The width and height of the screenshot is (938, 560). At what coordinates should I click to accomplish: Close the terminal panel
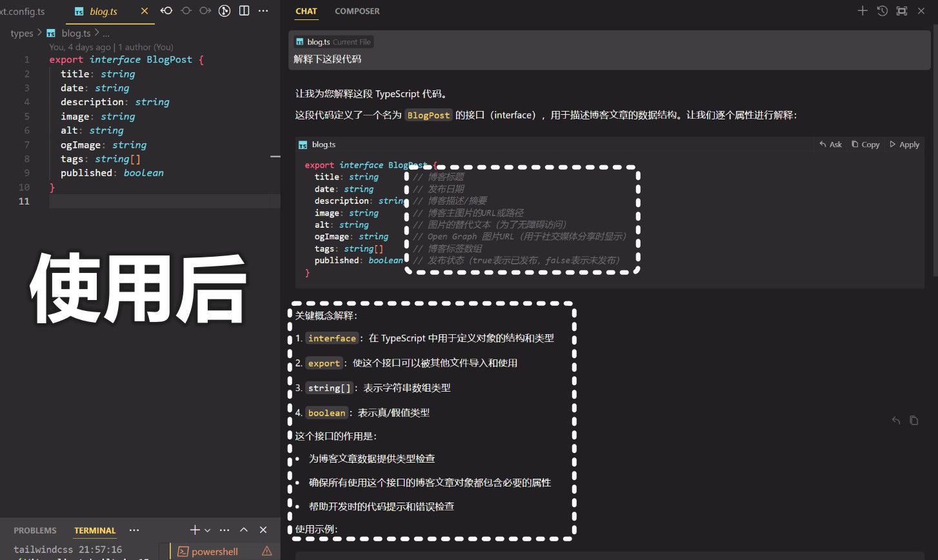pyautogui.click(x=263, y=530)
